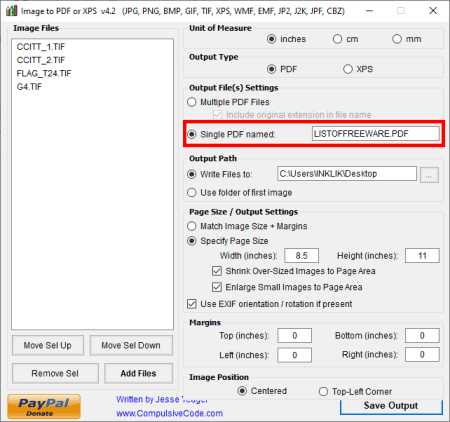
Task: Click the Left margin field
Action: [295, 355]
